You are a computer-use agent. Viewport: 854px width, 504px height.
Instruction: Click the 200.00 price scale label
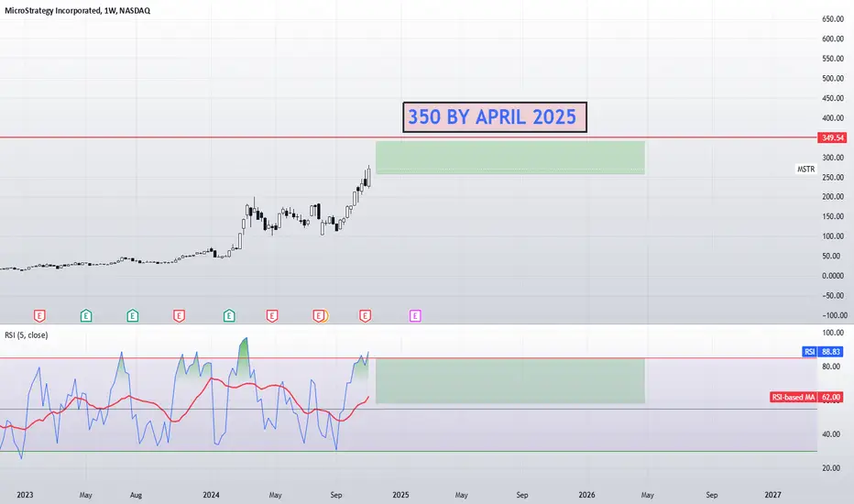tap(833, 197)
